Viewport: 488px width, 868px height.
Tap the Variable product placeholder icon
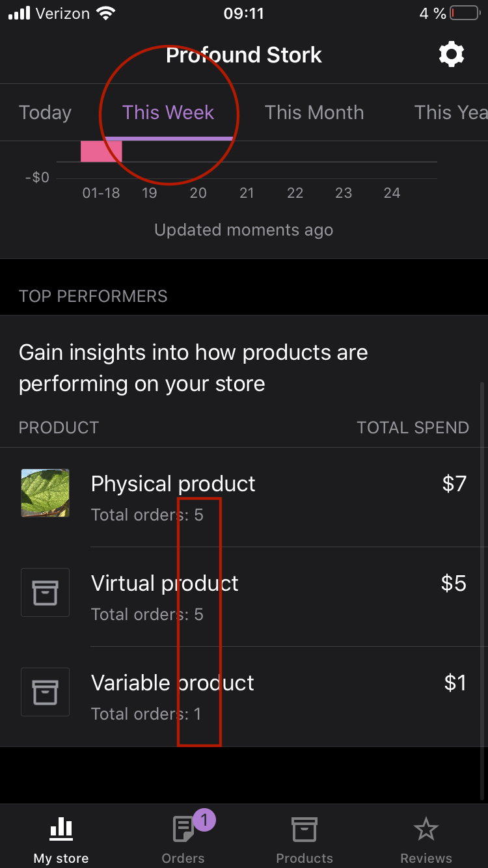point(46,692)
